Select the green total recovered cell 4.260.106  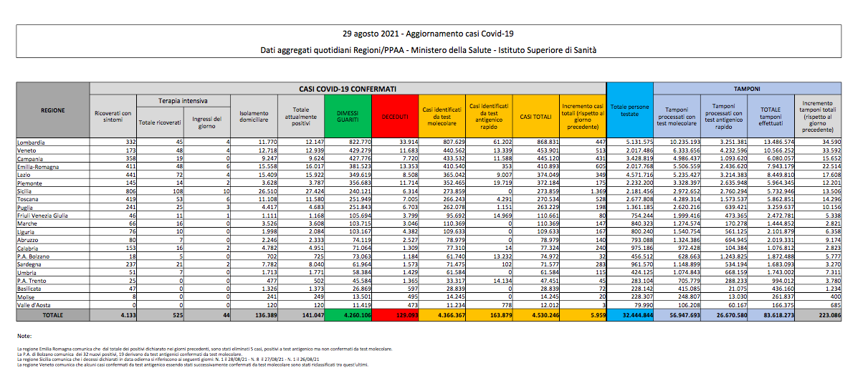coord(347,314)
